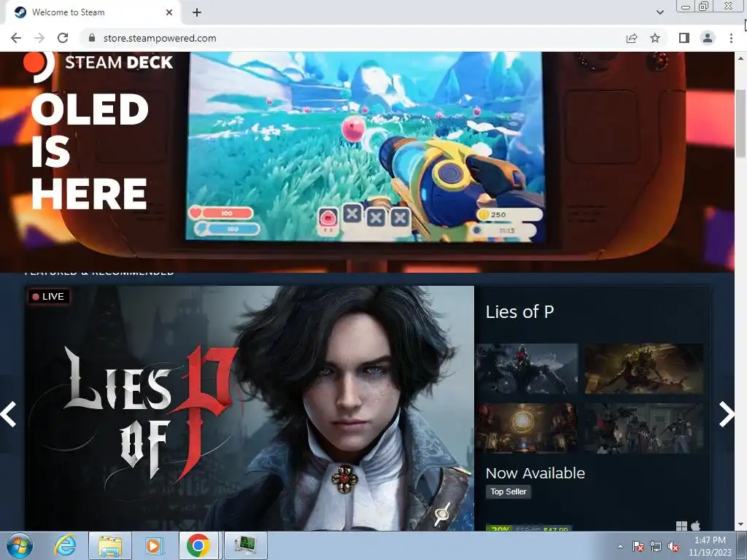Select the Welcome to Steam tab
Image resolution: width=747 pixels, height=560 pixels.
(x=93, y=12)
